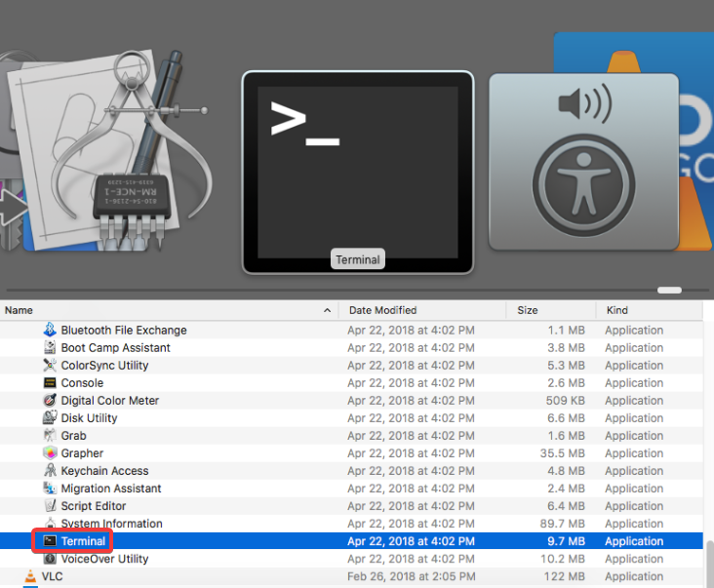Screen dimensions: 714x588
Task: Select Script Editor file name
Action: (x=94, y=506)
